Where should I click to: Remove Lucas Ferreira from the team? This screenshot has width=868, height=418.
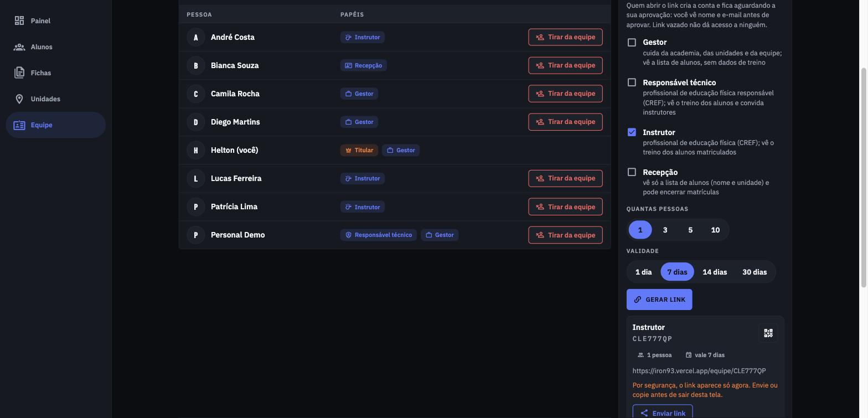(565, 178)
